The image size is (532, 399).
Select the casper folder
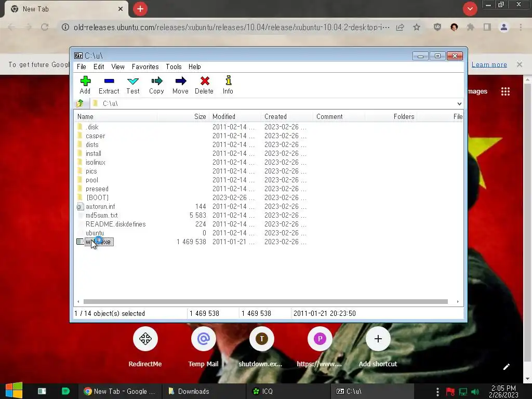[96, 136]
